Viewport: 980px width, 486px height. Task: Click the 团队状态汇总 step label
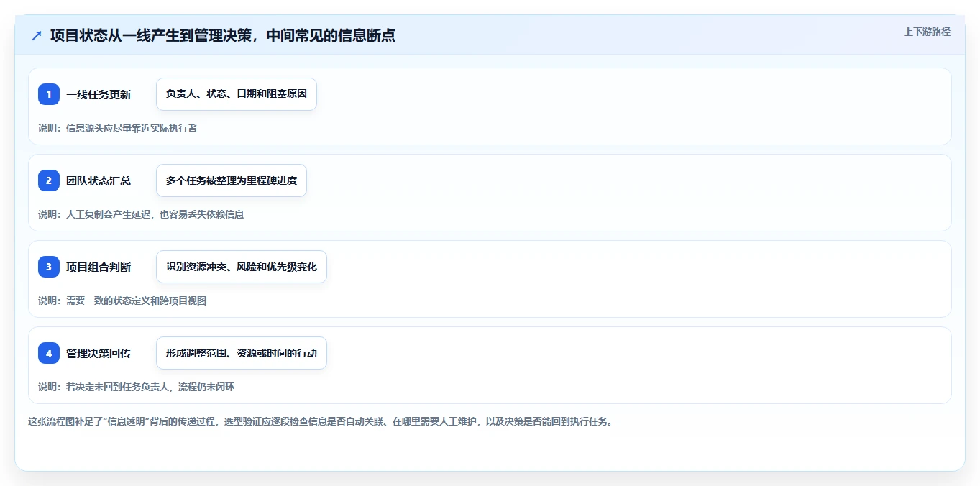[x=99, y=180]
